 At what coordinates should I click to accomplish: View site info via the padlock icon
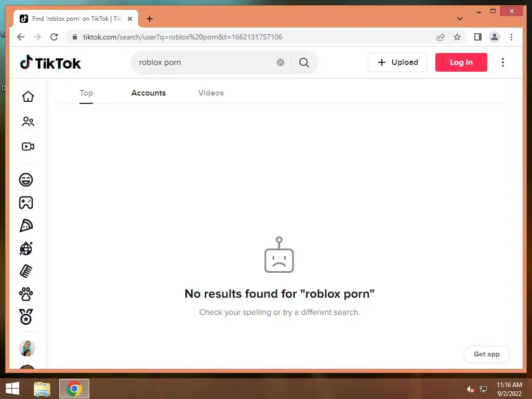coord(75,37)
